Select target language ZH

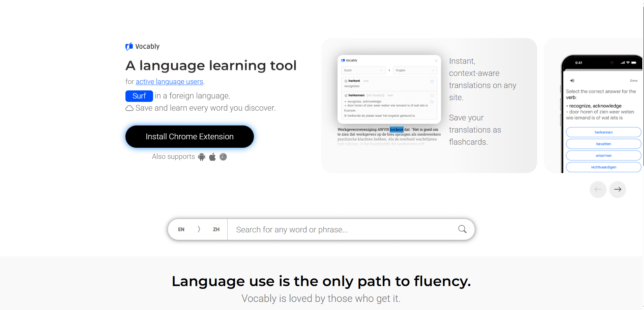(216, 229)
